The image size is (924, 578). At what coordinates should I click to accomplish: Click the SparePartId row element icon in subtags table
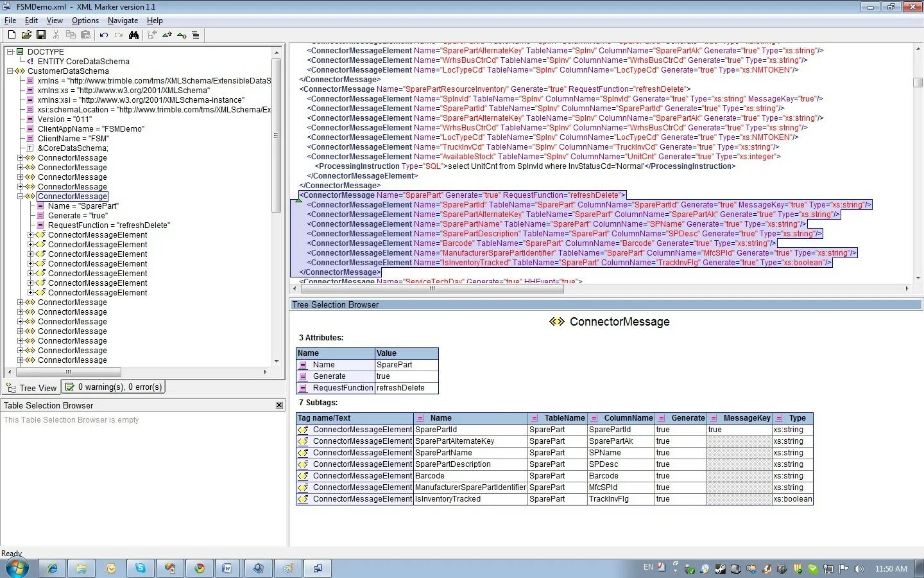pyautogui.click(x=303, y=430)
